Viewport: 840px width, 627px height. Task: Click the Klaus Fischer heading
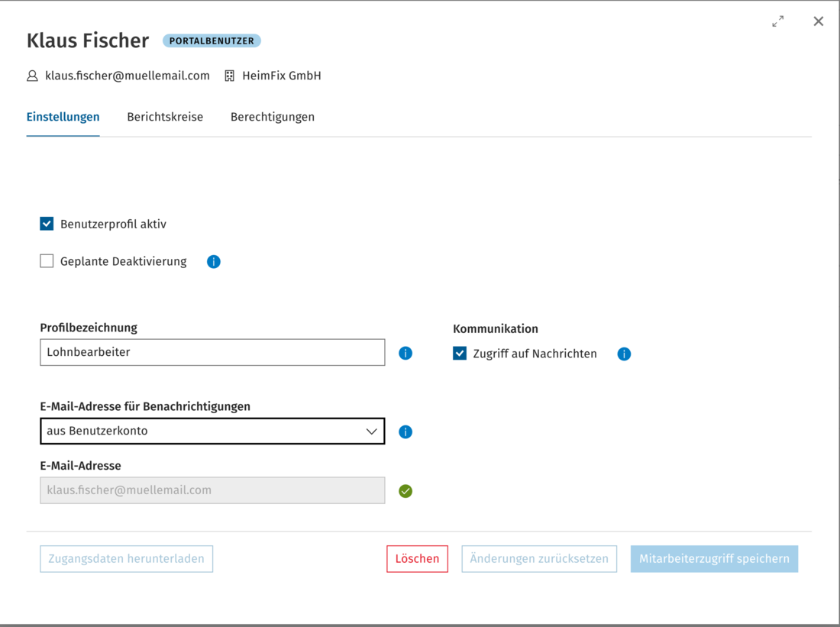coord(88,40)
